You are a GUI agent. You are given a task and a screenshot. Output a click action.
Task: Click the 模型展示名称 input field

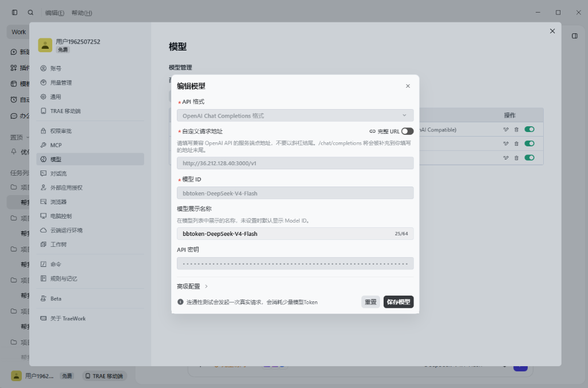click(x=295, y=234)
